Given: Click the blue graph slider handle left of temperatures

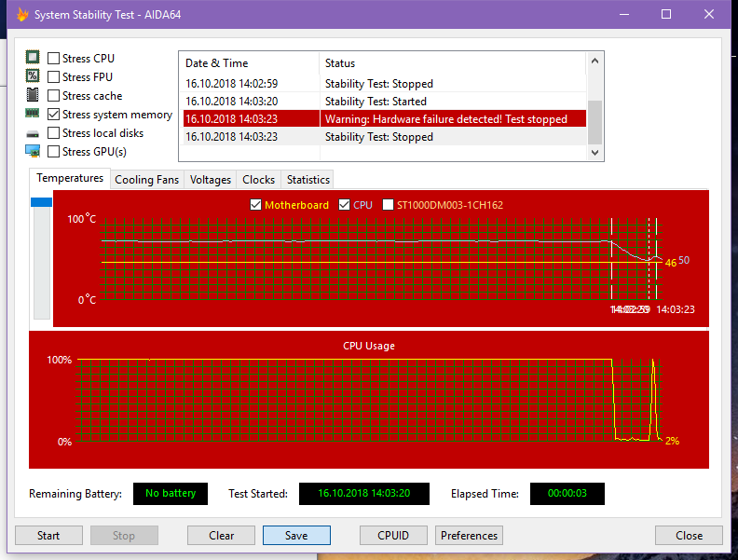Looking at the screenshot, I should click(x=41, y=202).
